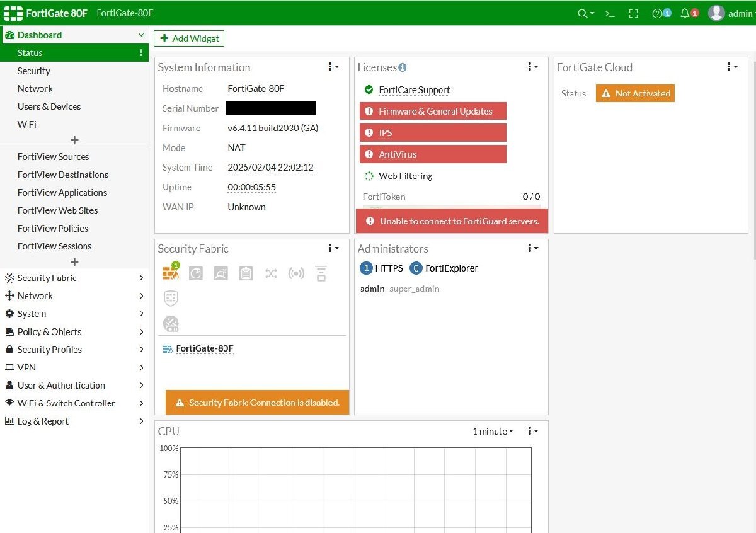The image size is (756, 533).
Task: Expand the Security Fabric sidebar menu
Action: (x=141, y=278)
